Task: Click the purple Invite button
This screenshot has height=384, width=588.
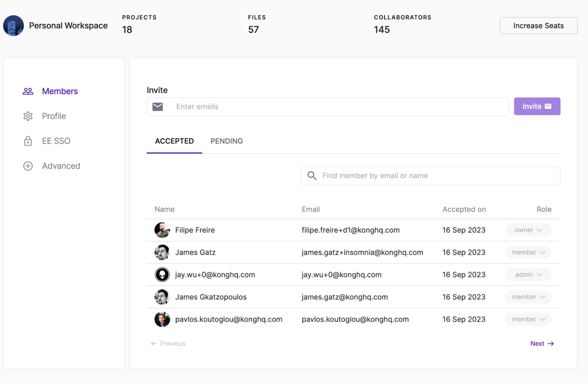Action: click(537, 106)
